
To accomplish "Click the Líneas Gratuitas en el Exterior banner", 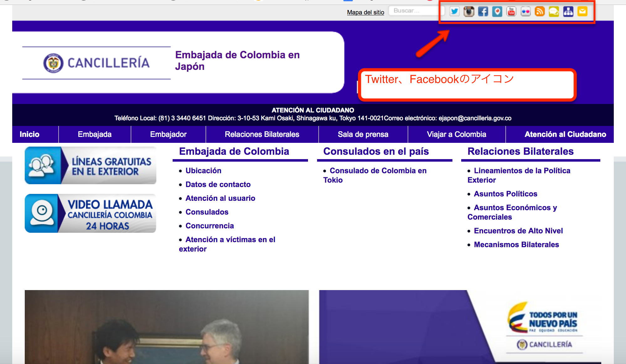I will (91, 165).
